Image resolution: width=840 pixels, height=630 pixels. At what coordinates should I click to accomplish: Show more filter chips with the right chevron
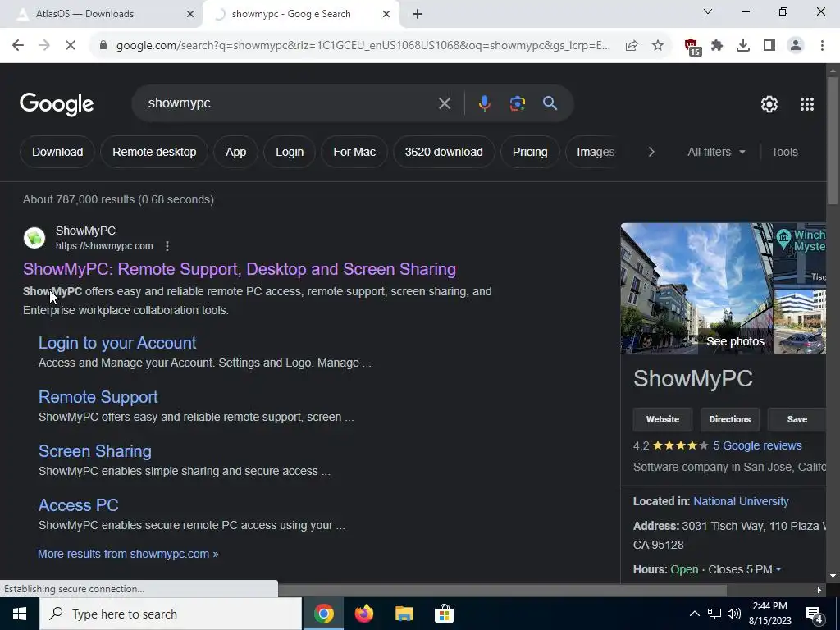651,152
